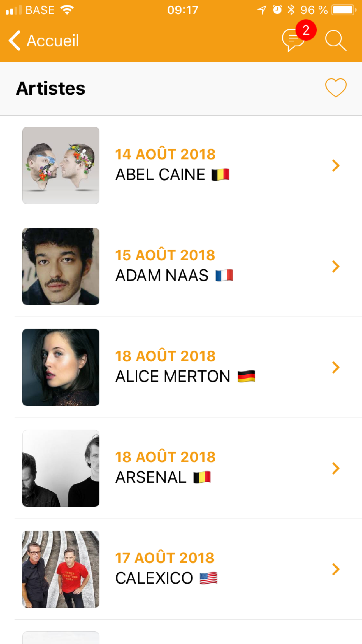Tap the US flag beside Calexico
This screenshot has height=644, width=362.
pyautogui.click(x=208, y=578)
